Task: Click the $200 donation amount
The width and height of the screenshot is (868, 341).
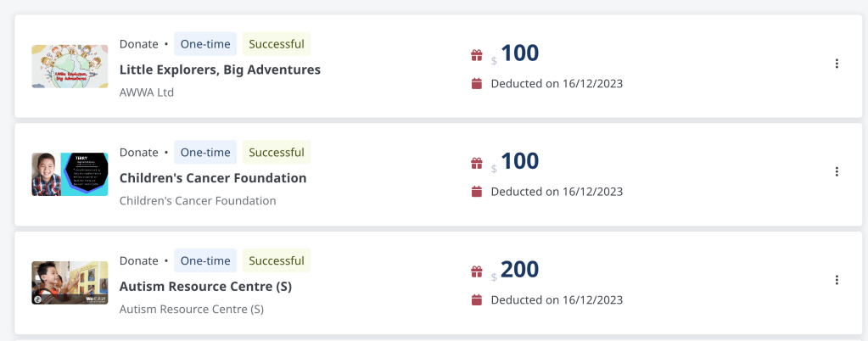Action: 519,270
